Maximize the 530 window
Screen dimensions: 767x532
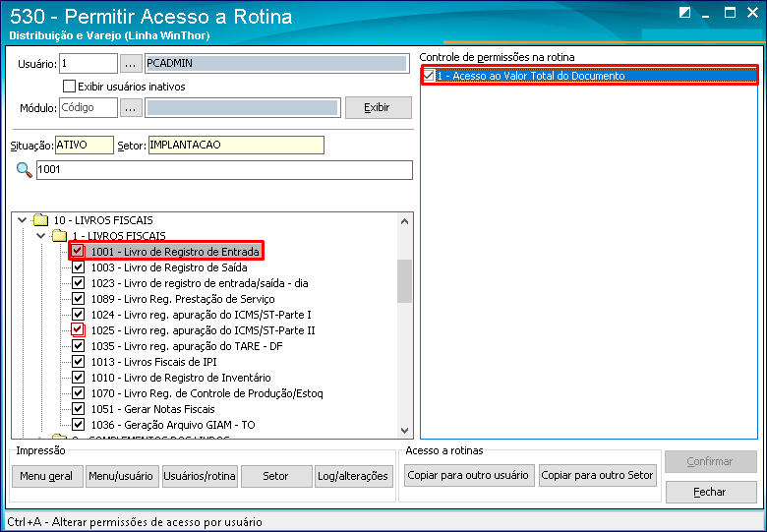click(730, 13)
